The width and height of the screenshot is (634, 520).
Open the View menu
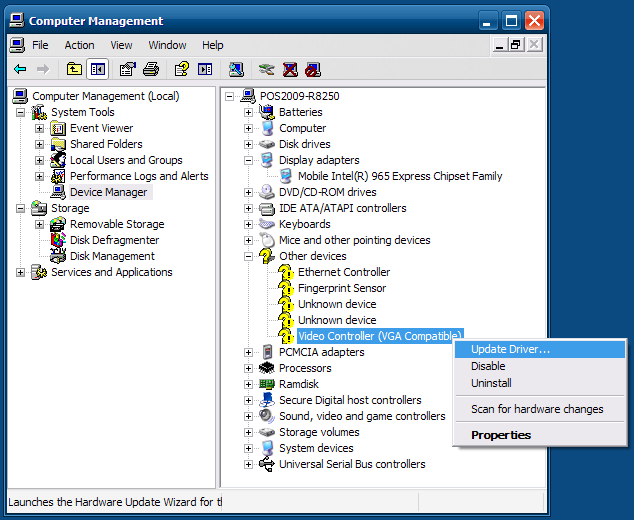click(x=121, y=45)
